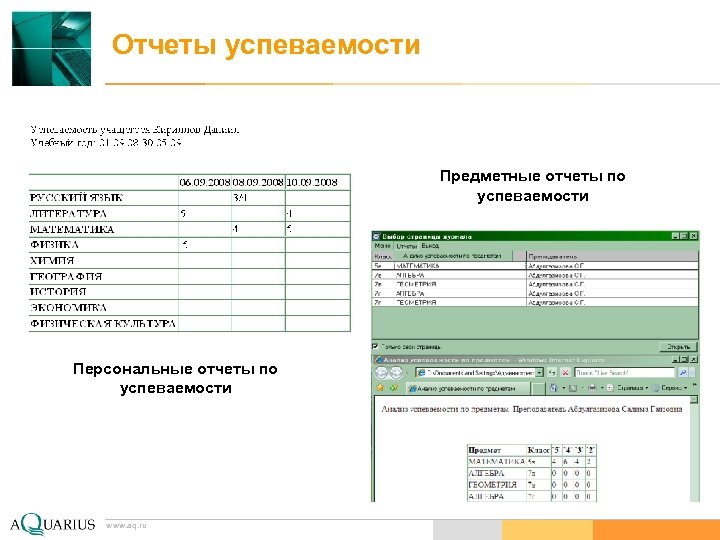Select the 'Анализ успеваемости по предметам' browser tab
Image resolution: width=720 pixels, height=540 pixels.
[x=468, y=388]
